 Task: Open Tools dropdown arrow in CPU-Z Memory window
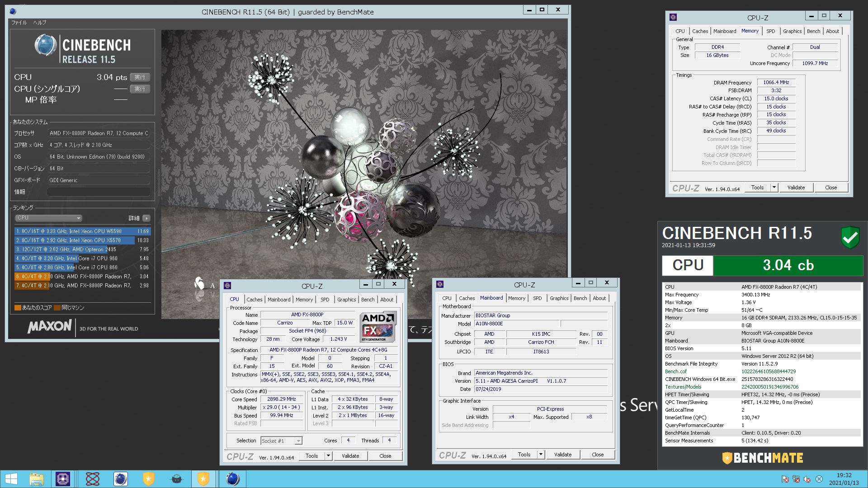774,188
